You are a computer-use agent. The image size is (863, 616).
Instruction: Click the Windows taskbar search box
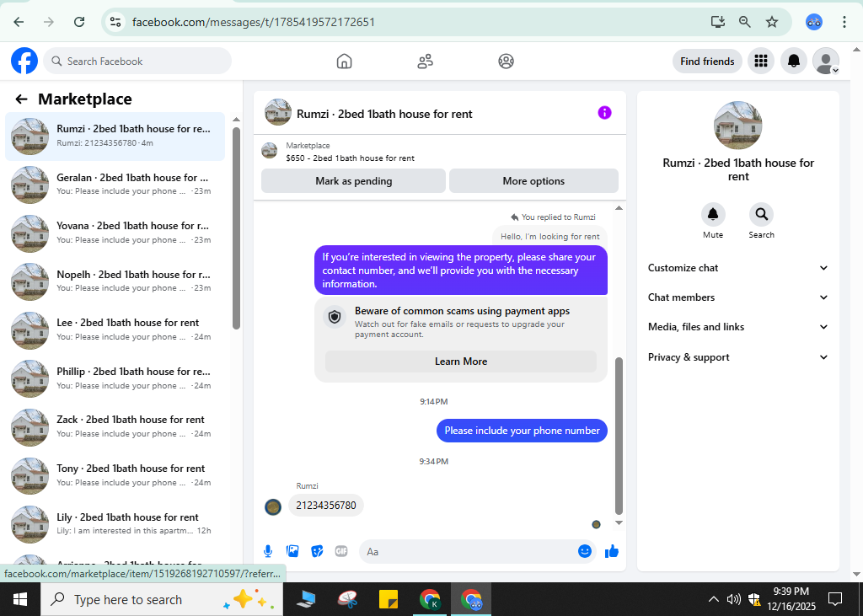coord(161,599)
